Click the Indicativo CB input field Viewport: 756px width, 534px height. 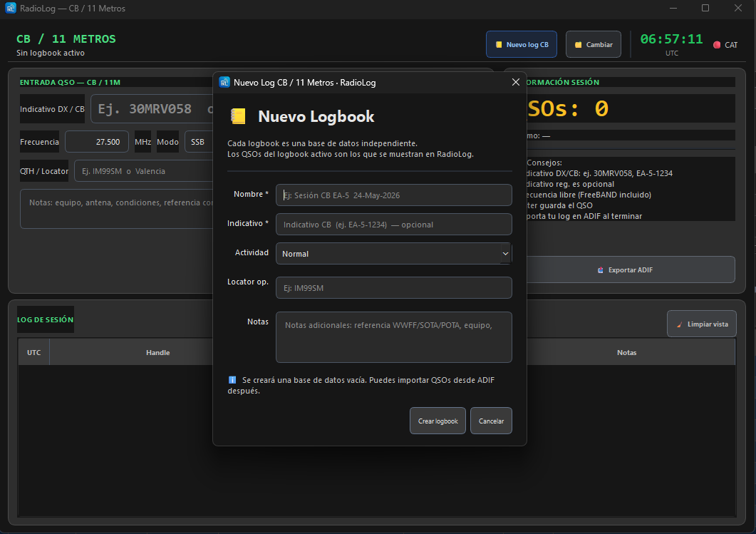click(x=393, y=225)
